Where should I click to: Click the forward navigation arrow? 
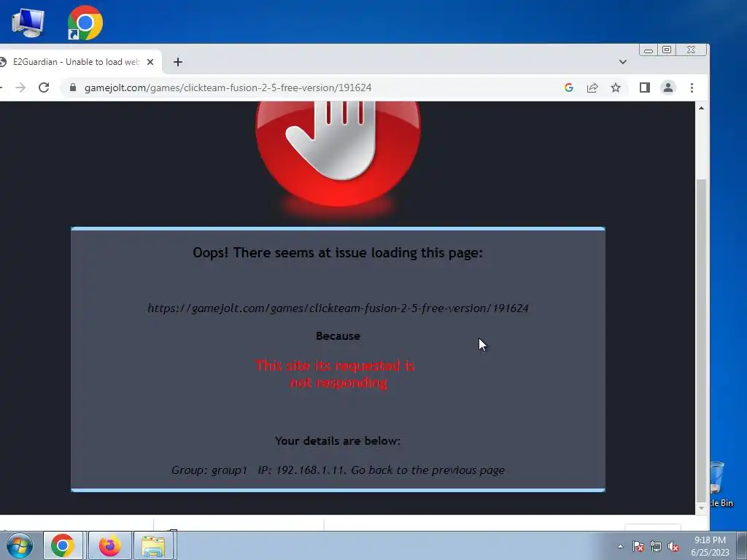click(20, 87)
